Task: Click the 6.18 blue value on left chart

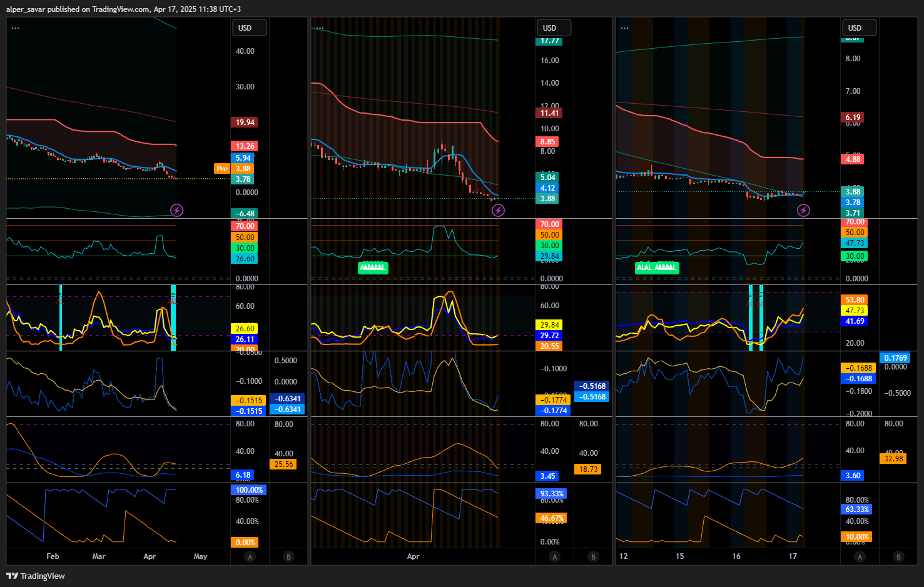Action: (x=243, y=475)
